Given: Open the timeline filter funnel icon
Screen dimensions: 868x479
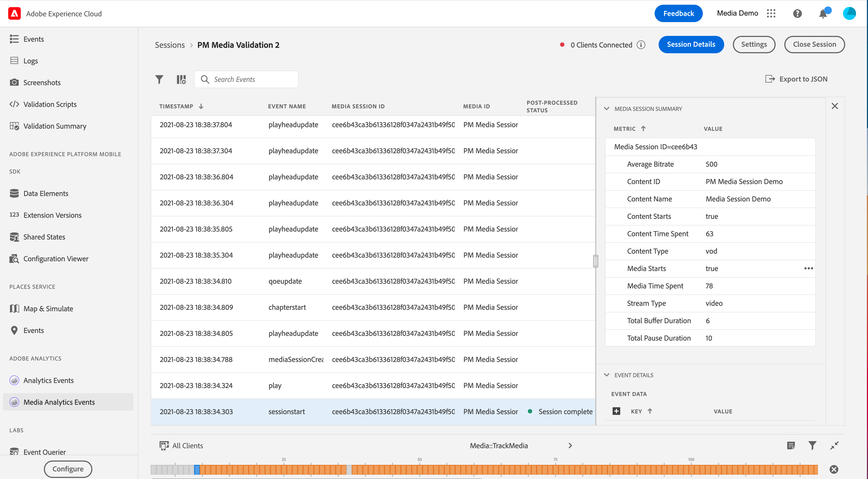Looking at the screenshot, I should point(812,446).
